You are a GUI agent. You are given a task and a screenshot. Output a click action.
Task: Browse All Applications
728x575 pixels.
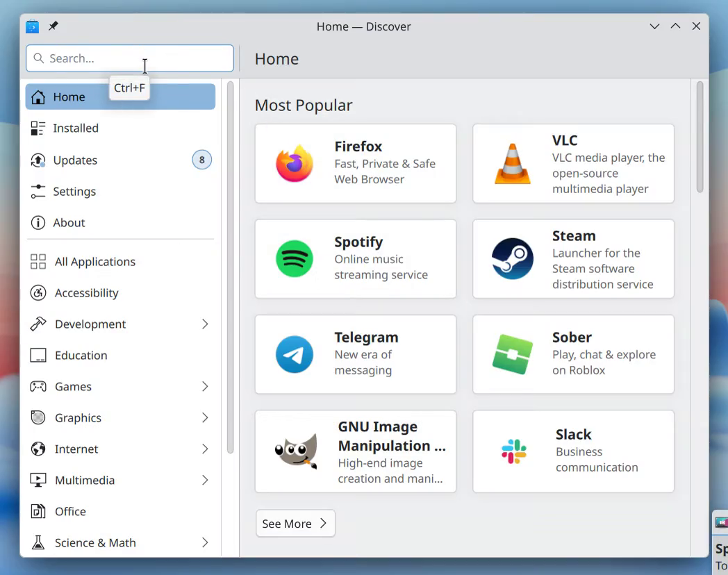click(120, 262)
